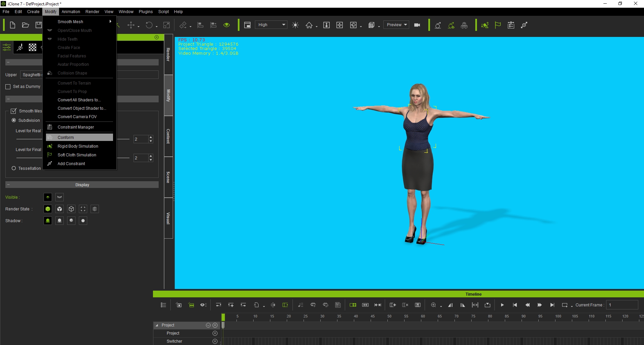Toggle the green eye visibility toolbar icon
The width and height of the screenshot is (644, 345).
[x=227, y=25]
